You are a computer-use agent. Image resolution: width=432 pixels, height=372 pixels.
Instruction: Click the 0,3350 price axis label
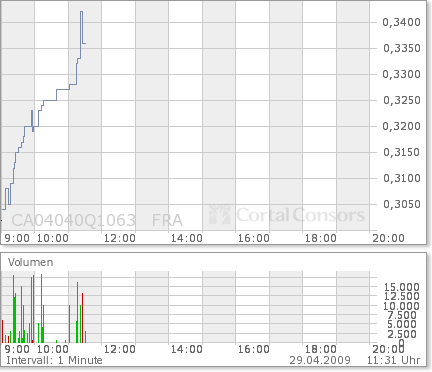[401, 48]
